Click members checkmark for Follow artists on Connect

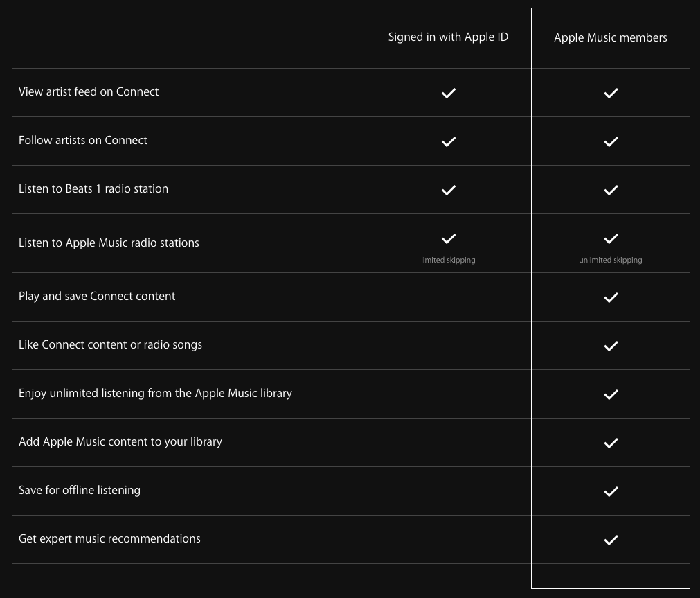611,141
